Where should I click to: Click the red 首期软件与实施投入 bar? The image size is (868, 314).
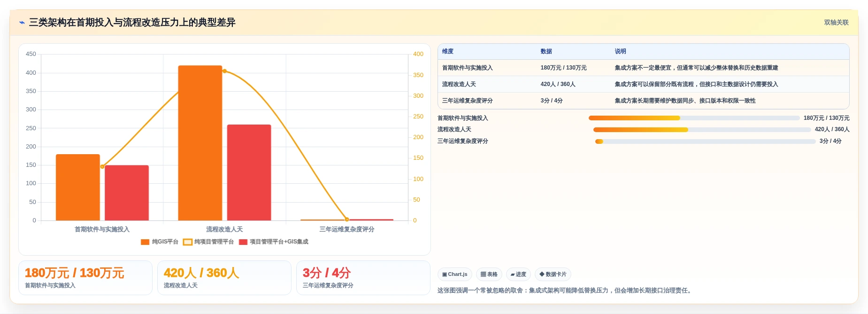pyautogui.click(x=127, y=193)
